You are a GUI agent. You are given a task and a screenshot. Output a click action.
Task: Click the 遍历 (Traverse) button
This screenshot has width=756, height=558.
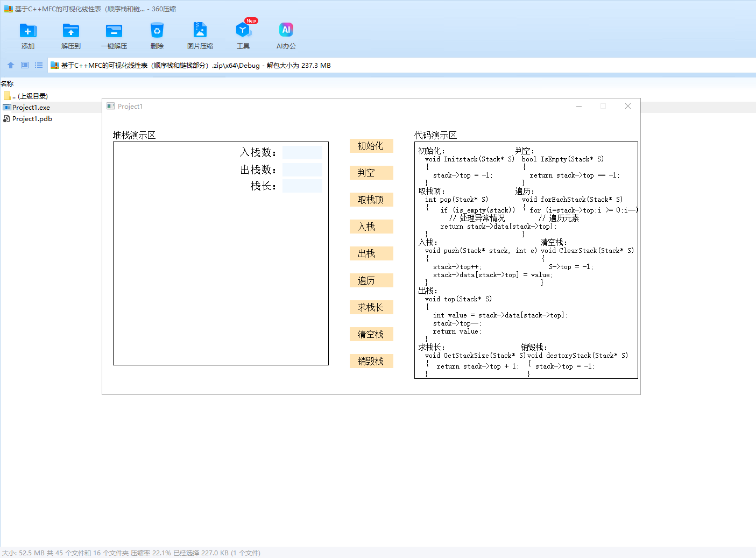point(371,280)
